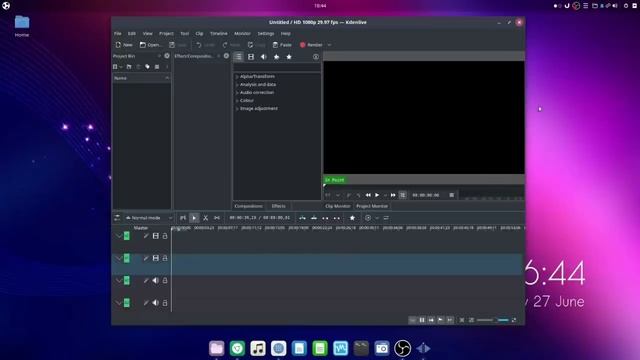Filter to video effects icon
This screenshot has height=360, width=640.
click(251, 57)
